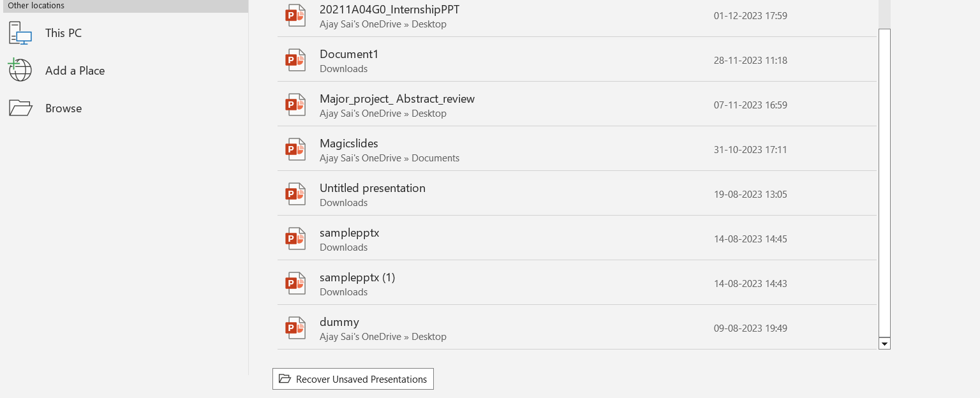Click file icon beside sampleppt× (1)

click(x=295, y=283)
